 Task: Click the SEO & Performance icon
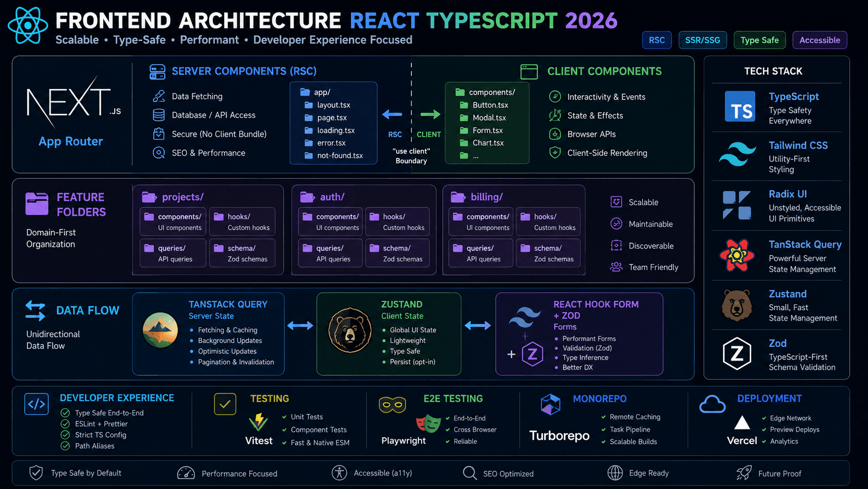point(159,153)
